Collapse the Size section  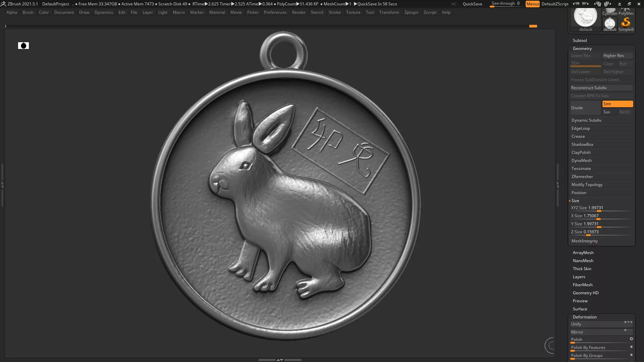point(575,201)
